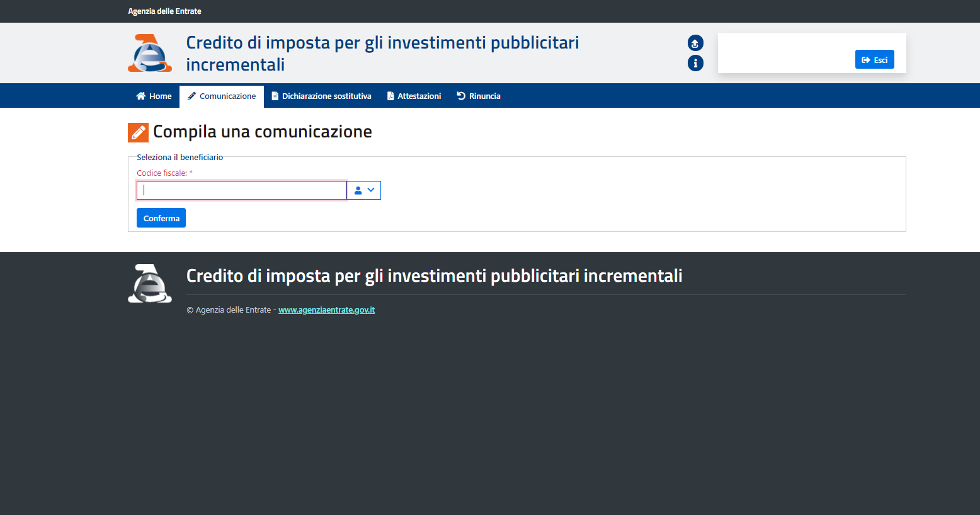Open the Dichiarazione sostitutiva tab
The height and width of the screenshot is (515, 980).
click(321, 96)
